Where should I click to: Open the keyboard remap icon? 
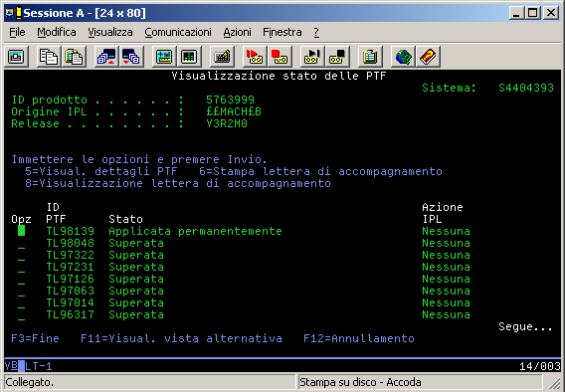[222, 57]
